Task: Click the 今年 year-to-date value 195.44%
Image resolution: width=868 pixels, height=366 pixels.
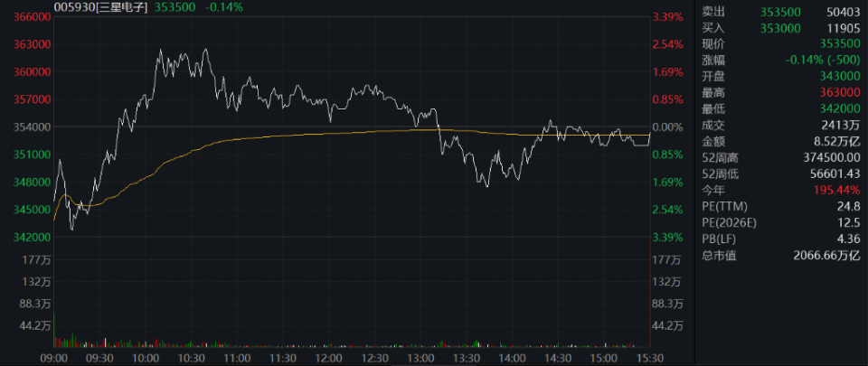Action: (837, 191)
